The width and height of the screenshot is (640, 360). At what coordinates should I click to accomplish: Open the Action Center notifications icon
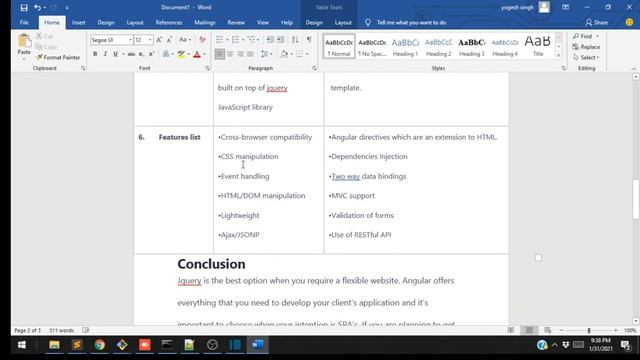pyautogui.click(x=625, y=345)
